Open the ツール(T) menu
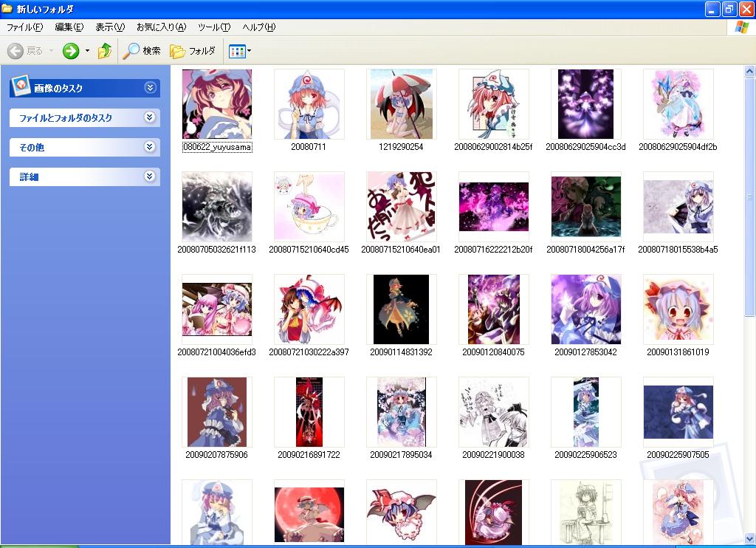 pyautogui.click(x=214, y=27)
